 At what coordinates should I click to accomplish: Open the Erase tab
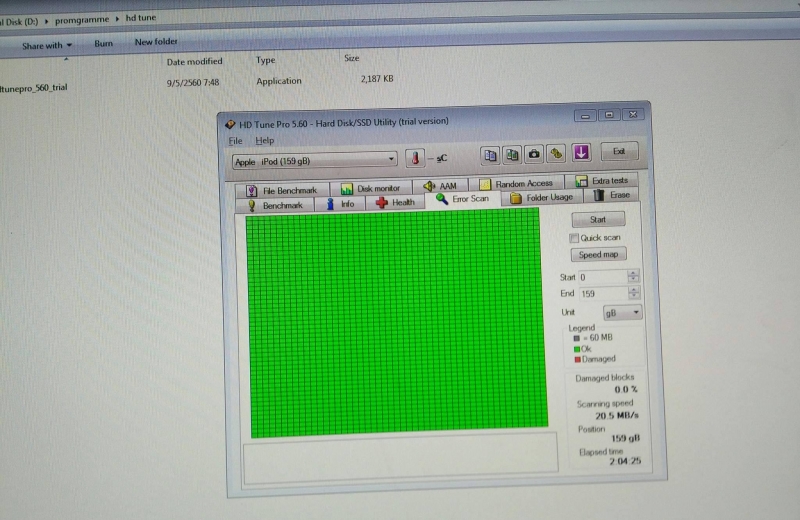[x=613, y=196]
